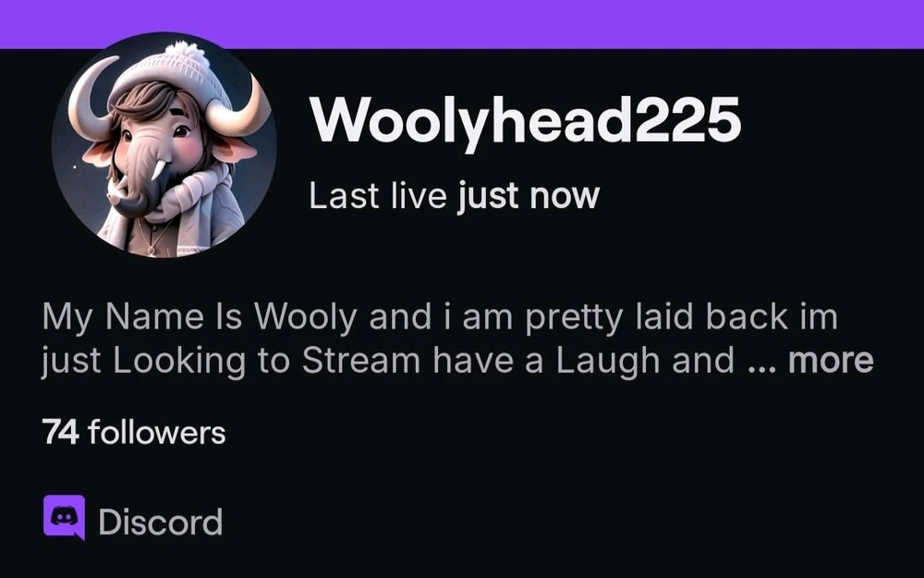Viewport: 924px width, 578px height.
Task: Expand the bio with the more link
Action: [831, 361]
